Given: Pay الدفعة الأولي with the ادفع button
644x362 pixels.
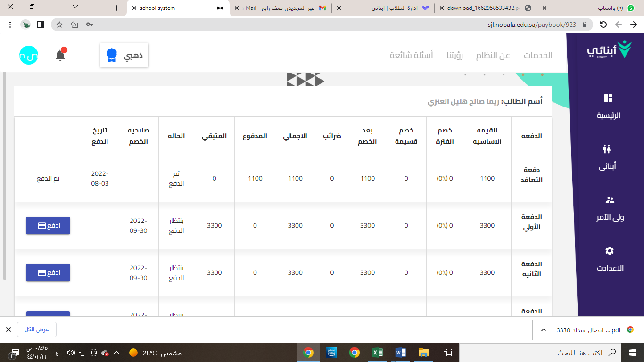Looking at the screenshot, I should [x=48, y=226].
